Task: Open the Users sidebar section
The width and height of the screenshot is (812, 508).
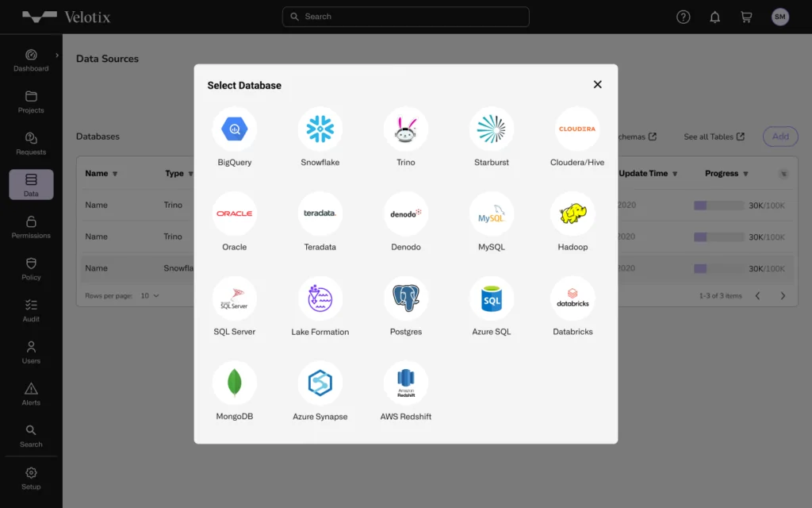Action: 31,352
